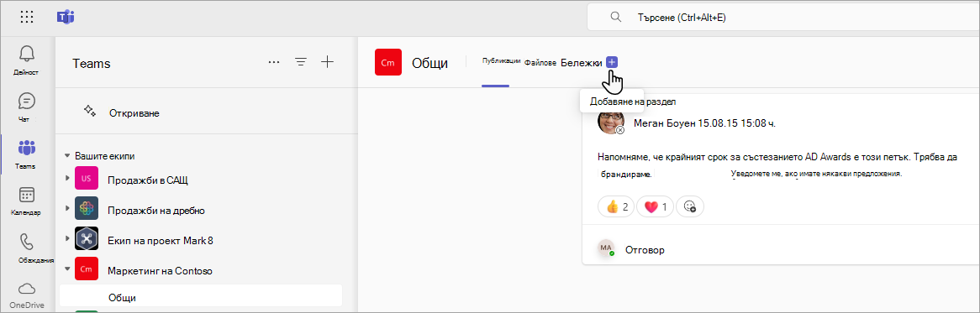Open more options in Teams panel
The width and height of the screenshot is (980, 313).
click(274, 62)
